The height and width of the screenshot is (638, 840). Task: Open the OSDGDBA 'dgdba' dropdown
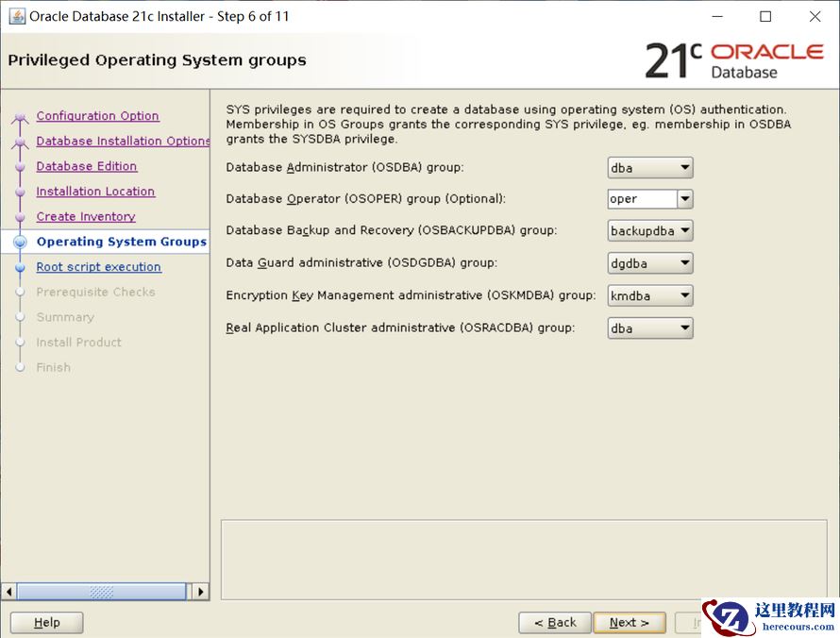coord(650,263)
